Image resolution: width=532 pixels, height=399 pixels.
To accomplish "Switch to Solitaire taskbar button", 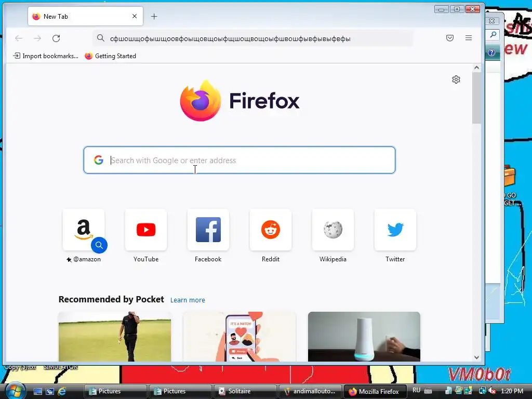I will click(x=245, y=391).
